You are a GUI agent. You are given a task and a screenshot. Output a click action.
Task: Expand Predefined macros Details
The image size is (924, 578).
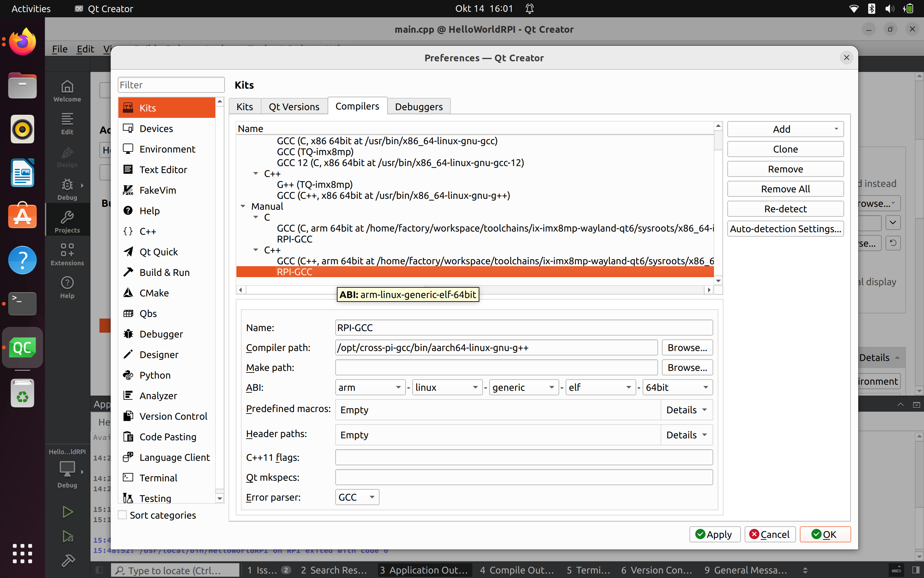point(687,410)
